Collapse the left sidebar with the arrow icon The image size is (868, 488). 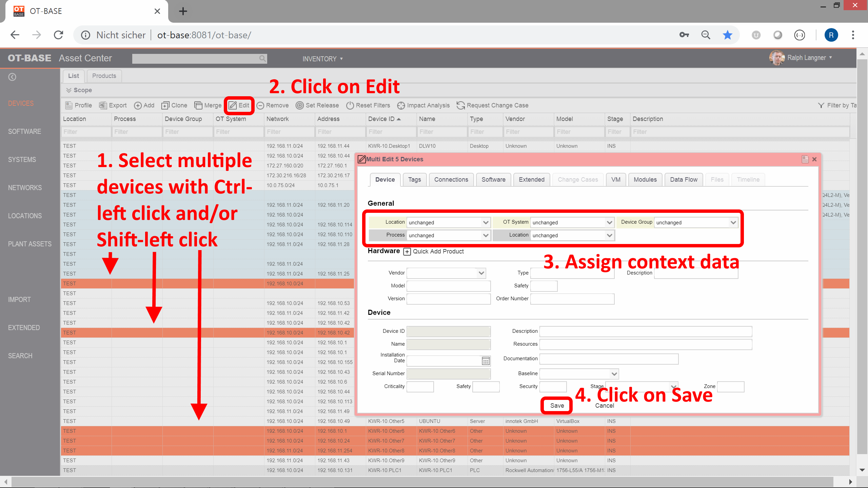pyautogui.click(x=12, y=77)
